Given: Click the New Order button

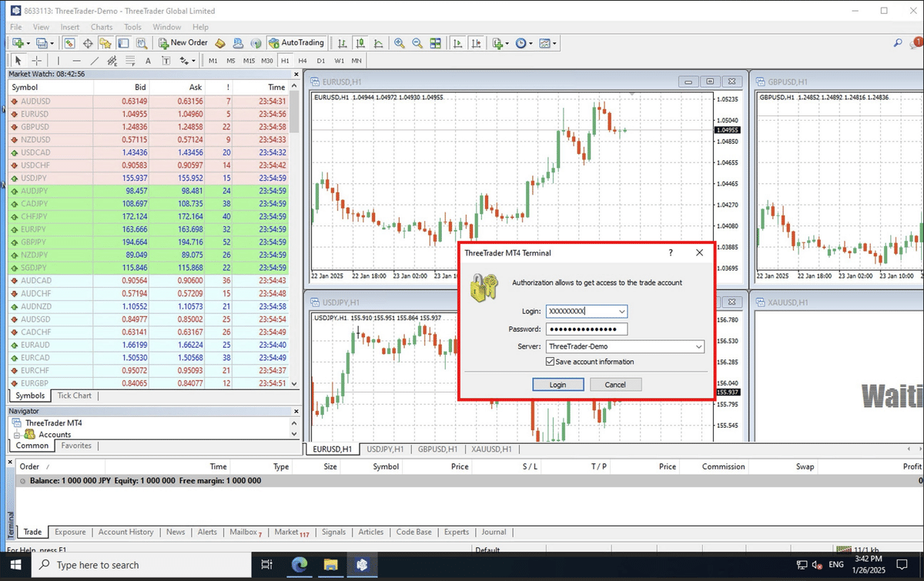Looking at the screenshot, I should 182,43.
